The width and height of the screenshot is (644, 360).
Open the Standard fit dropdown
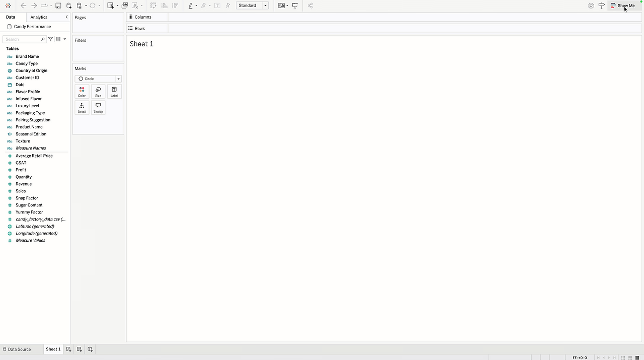pos(252,6)
